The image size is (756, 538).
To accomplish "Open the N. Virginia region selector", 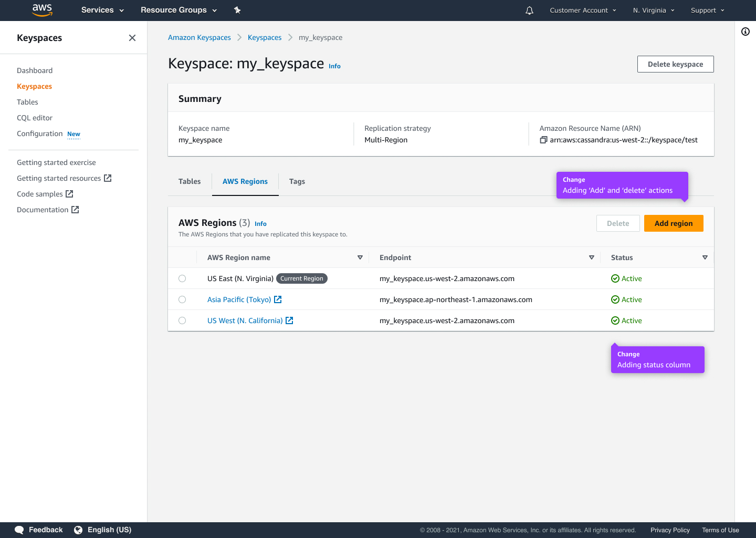I will click(x=653, y=10).
